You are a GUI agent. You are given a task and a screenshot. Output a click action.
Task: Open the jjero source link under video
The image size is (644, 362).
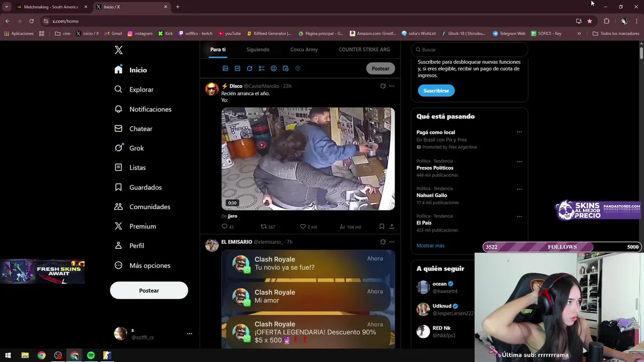coord(232,216)
